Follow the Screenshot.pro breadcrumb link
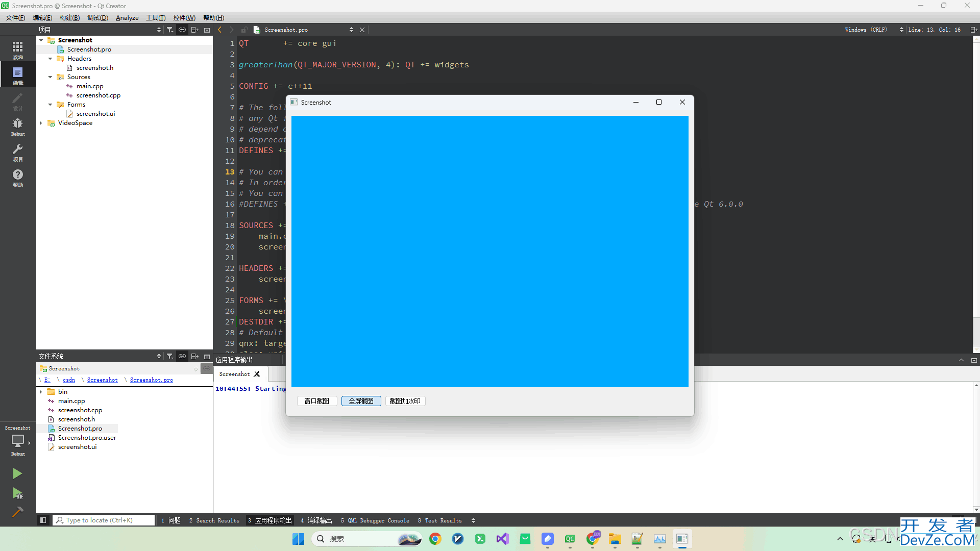The height and width of the screenshot is (551, 980). [x=152, y=380]
